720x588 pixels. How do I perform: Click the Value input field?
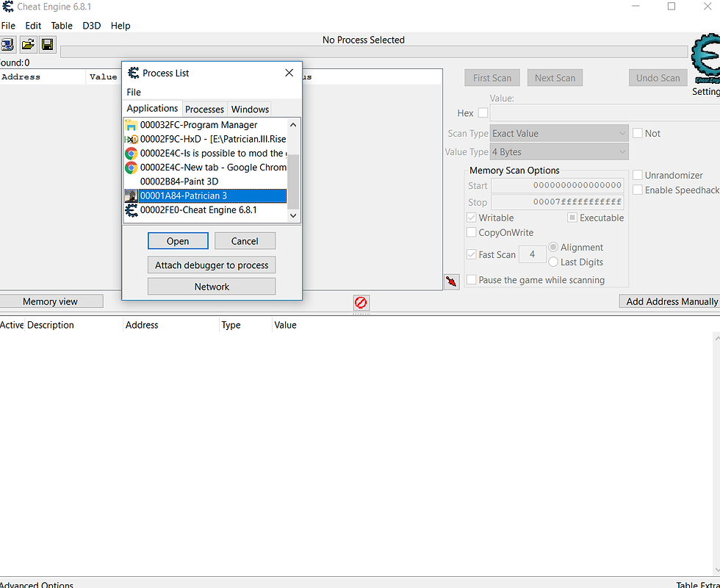coord(605,112)
